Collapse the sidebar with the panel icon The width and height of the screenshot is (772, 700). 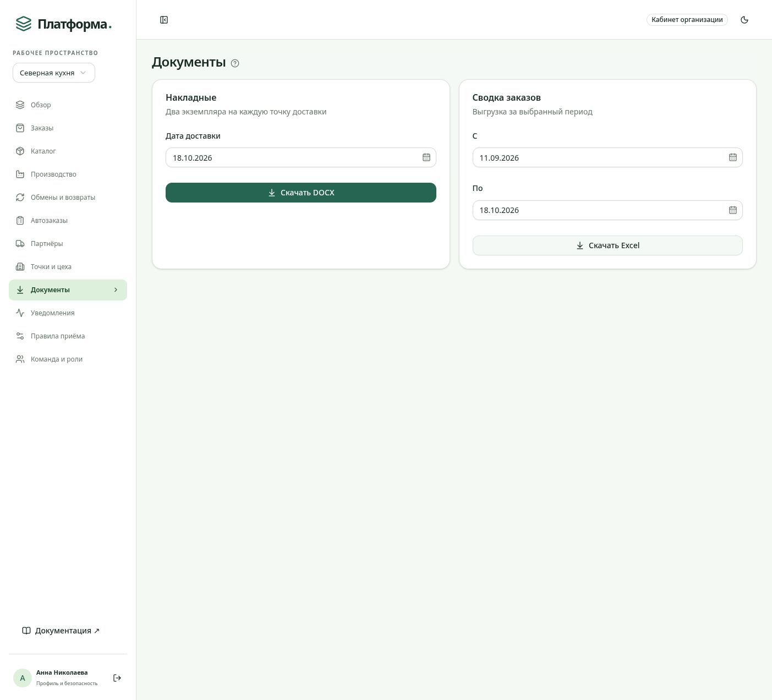click(x=164, y=20)
